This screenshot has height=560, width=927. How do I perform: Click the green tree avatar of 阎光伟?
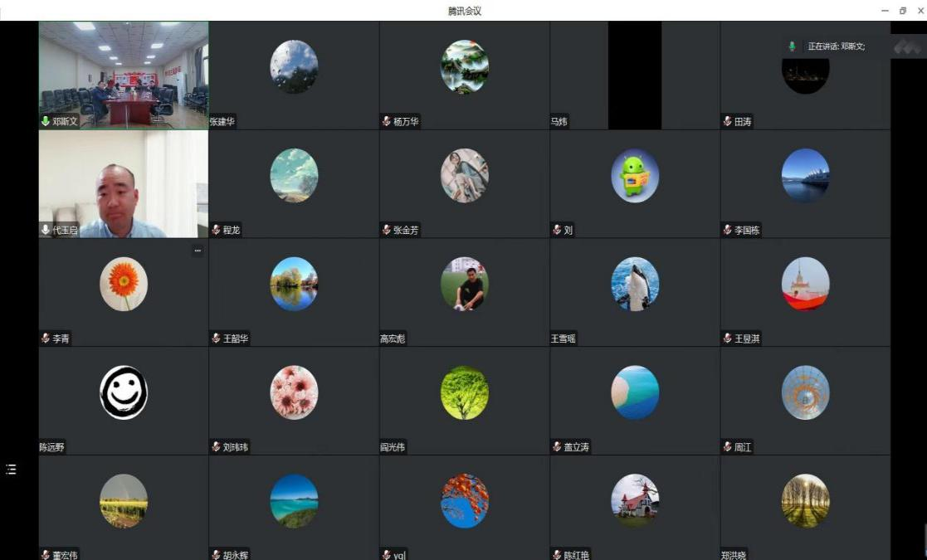point(465,392)
